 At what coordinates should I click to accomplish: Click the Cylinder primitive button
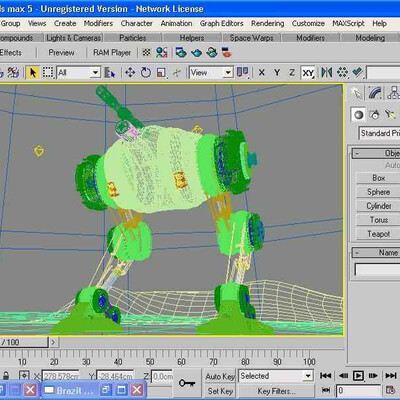point(378,206)
